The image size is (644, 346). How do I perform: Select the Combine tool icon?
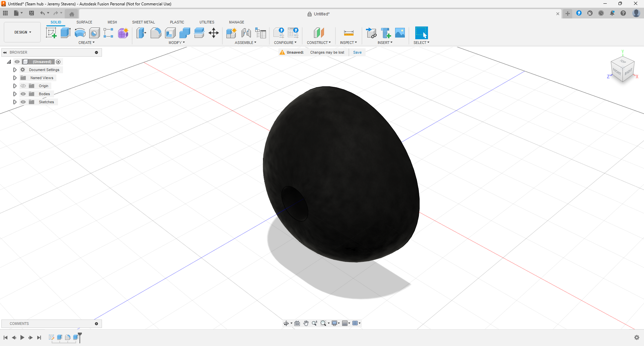[184, 33]
